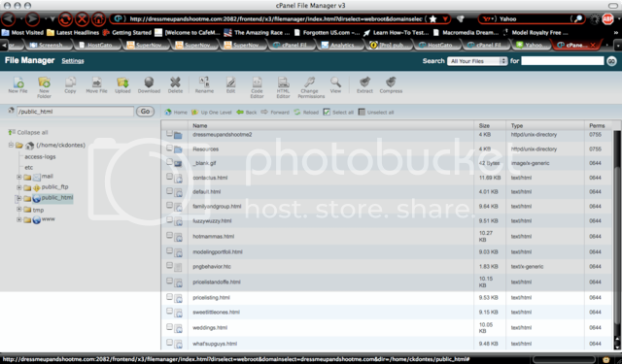The height and width of the screenshot is (364, 622).
Task: Expand the public_html tree node
Action: (x=18, y=198)
